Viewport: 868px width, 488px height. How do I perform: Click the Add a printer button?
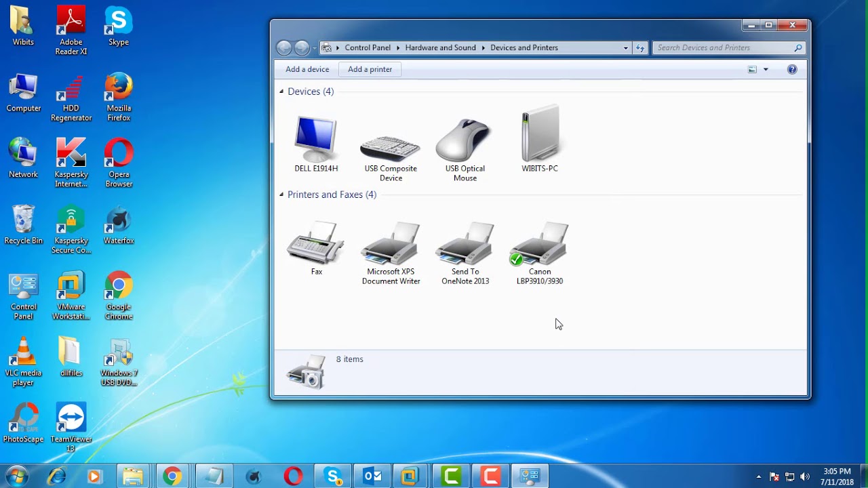pos(370,69)
